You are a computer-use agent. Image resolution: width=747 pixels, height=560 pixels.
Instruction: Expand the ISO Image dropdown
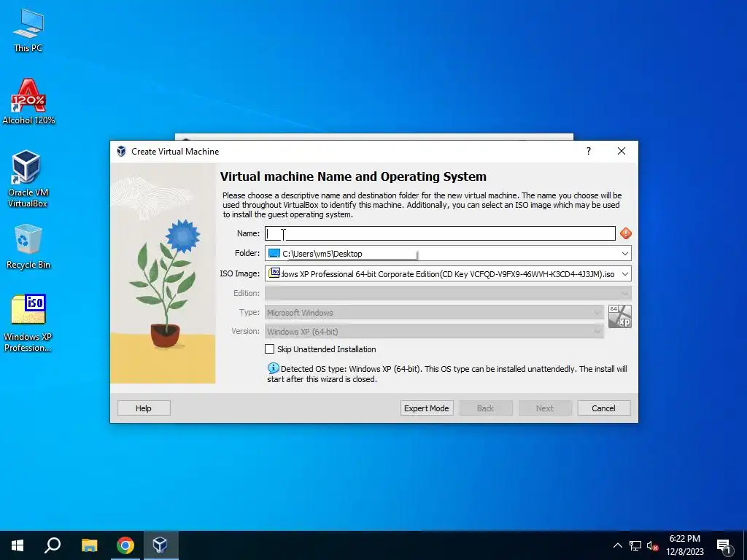[624, 274]
